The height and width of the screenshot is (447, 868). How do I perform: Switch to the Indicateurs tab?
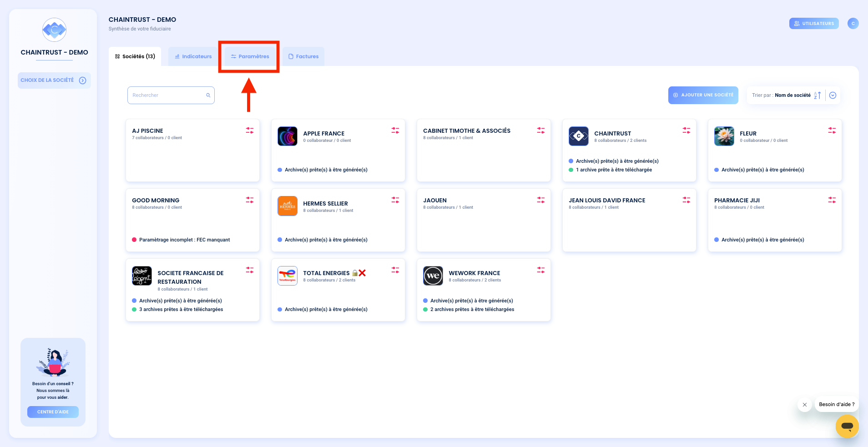[193, 56]
